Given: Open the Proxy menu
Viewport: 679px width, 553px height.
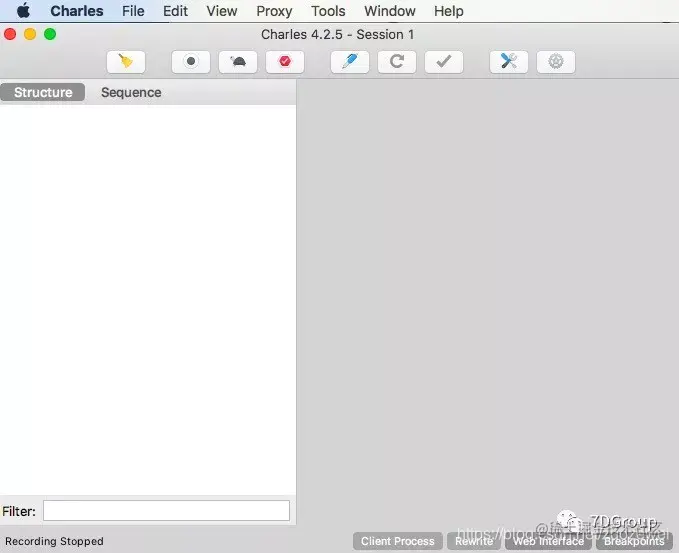Looking at the screenshot, I should point(274,11).
